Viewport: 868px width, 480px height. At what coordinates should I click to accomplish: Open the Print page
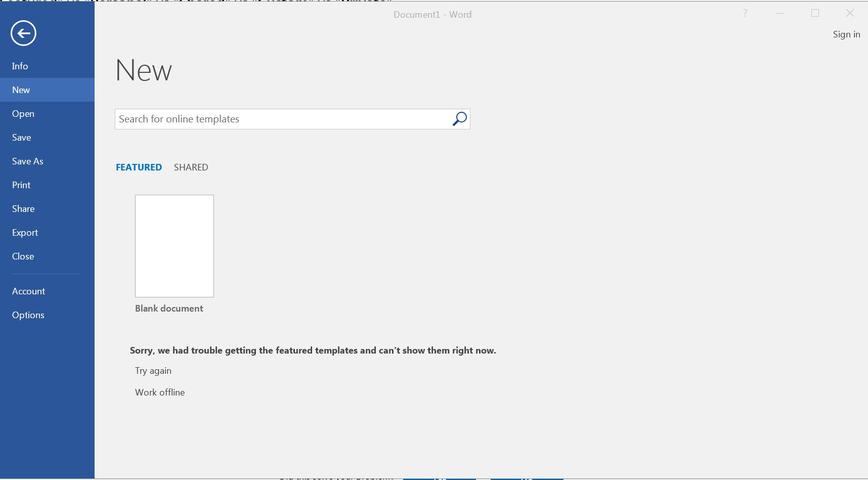pos(47,185)
